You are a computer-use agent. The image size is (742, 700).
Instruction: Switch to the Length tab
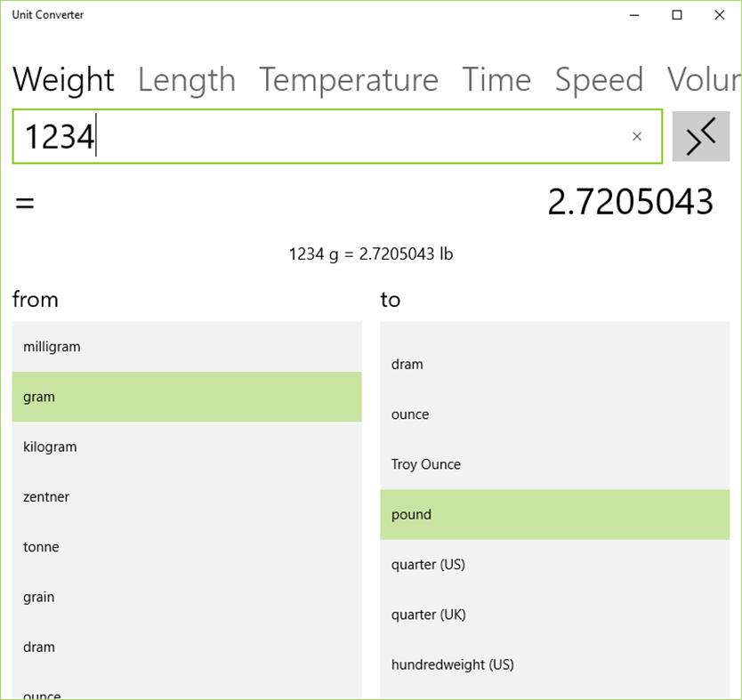186,80
